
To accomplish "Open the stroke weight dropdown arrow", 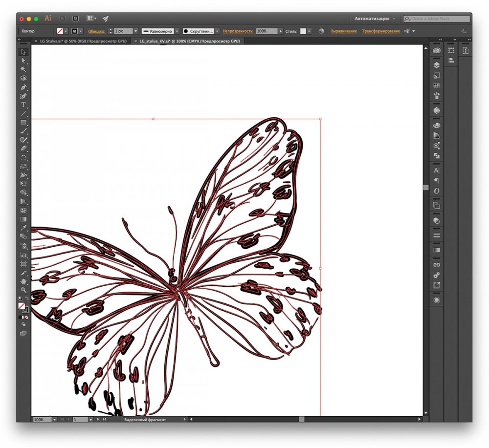I will click(135, 31).
